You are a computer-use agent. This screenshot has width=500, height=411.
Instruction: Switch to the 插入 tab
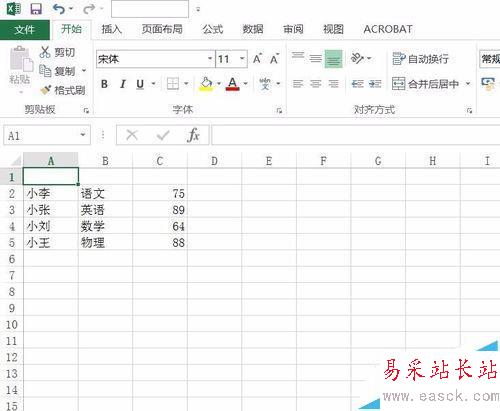(x=111, y=29)
